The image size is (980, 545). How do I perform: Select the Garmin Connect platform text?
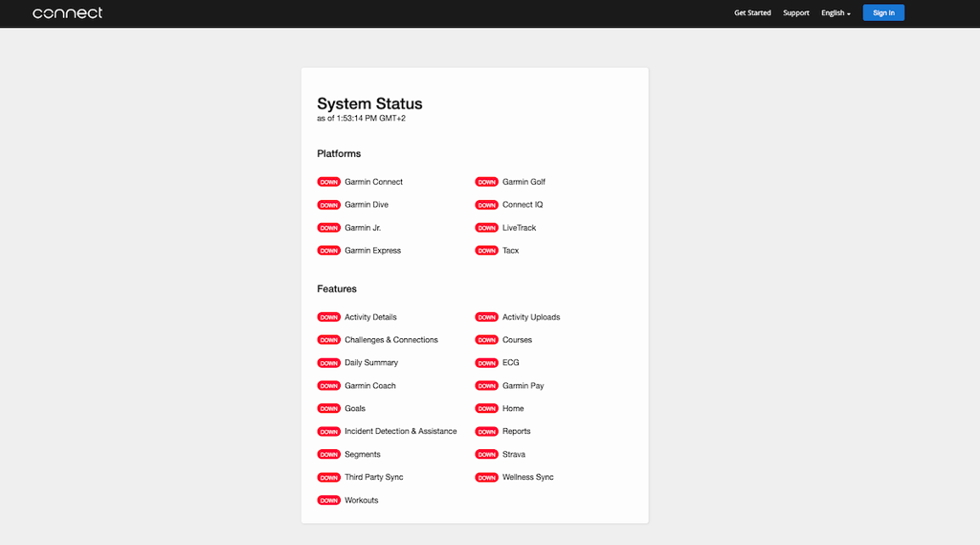tap(374, 182)
